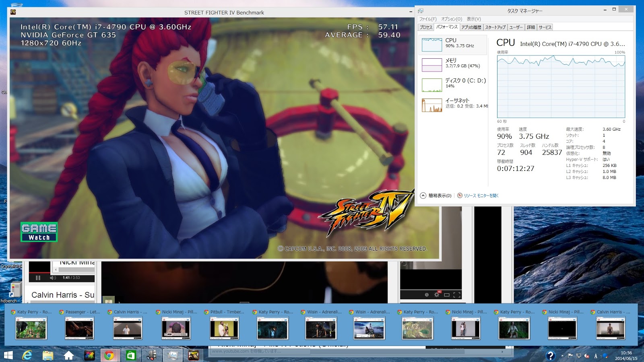Open the 10:56 clock in system tray

(x=626, y=356)
